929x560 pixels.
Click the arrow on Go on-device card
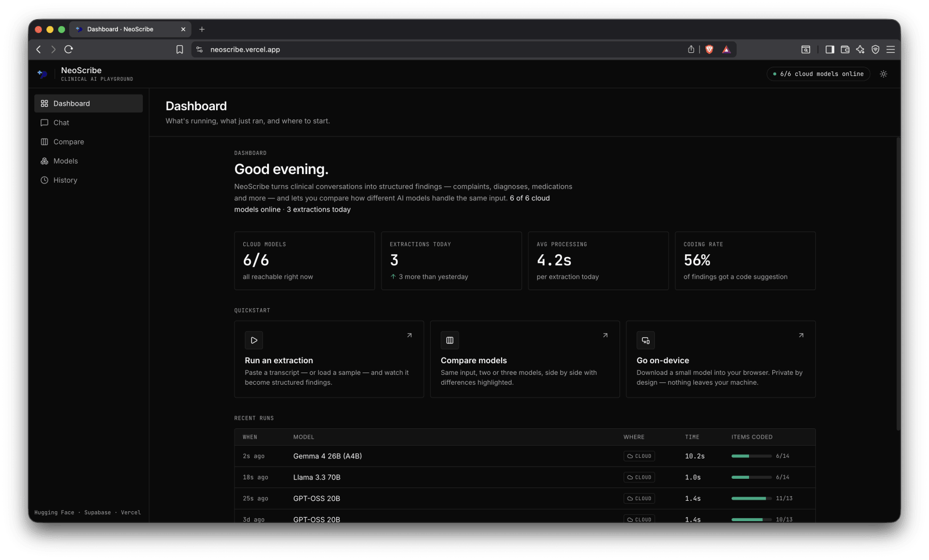(801, 335)
